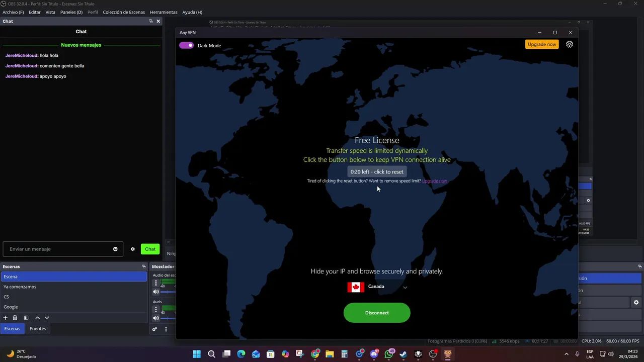
Task: Open the options menu for Auris audio
Action: coord(156,309)
